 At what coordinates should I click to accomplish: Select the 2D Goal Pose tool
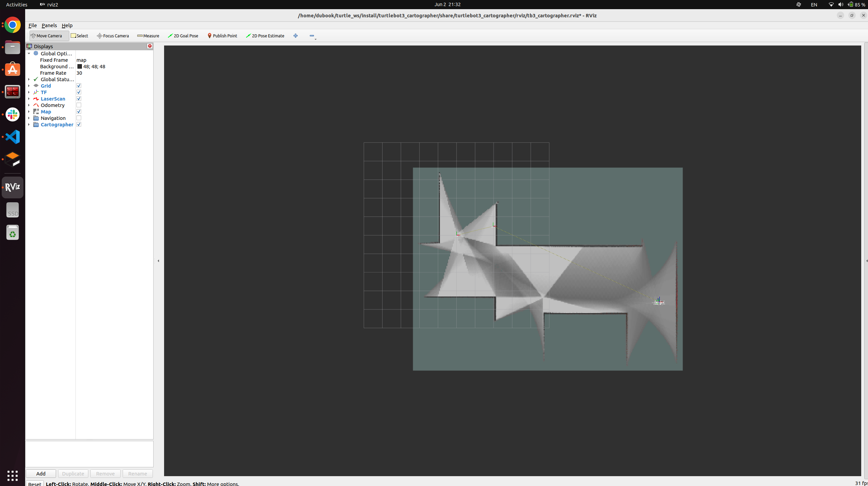pos(183,36)
